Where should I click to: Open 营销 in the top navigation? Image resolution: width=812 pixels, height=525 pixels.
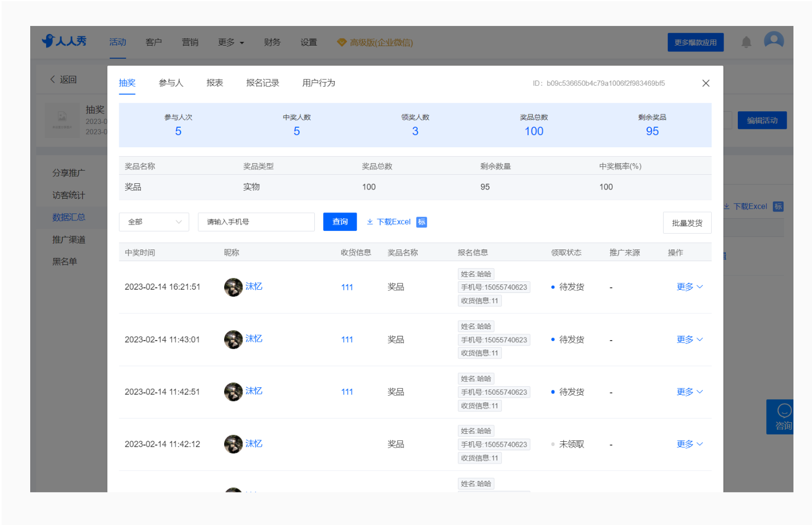tap(190, 42)
